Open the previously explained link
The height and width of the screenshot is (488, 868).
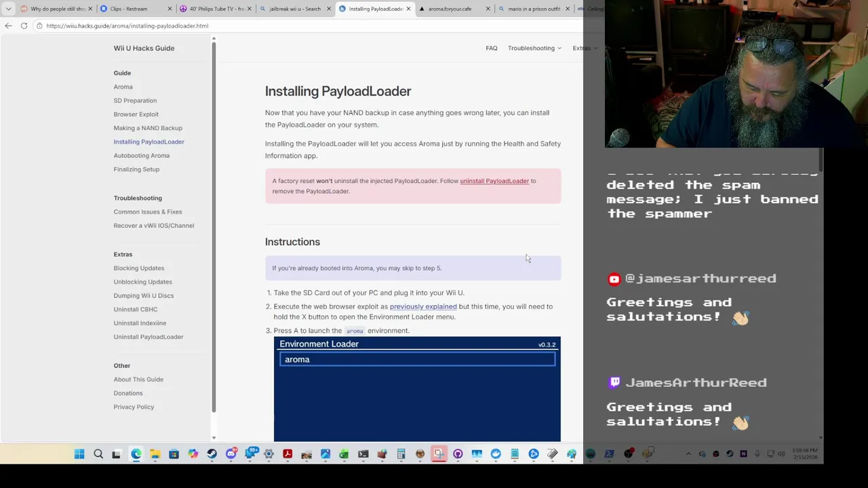point(423,306)
